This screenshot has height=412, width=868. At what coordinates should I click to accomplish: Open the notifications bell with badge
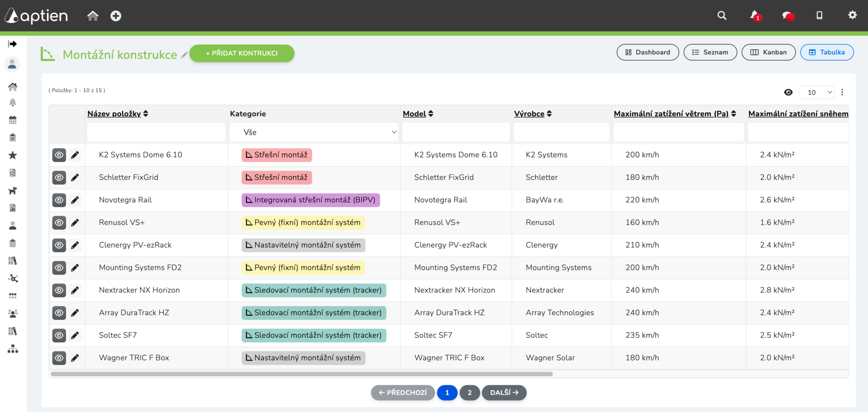pos(755,16)
